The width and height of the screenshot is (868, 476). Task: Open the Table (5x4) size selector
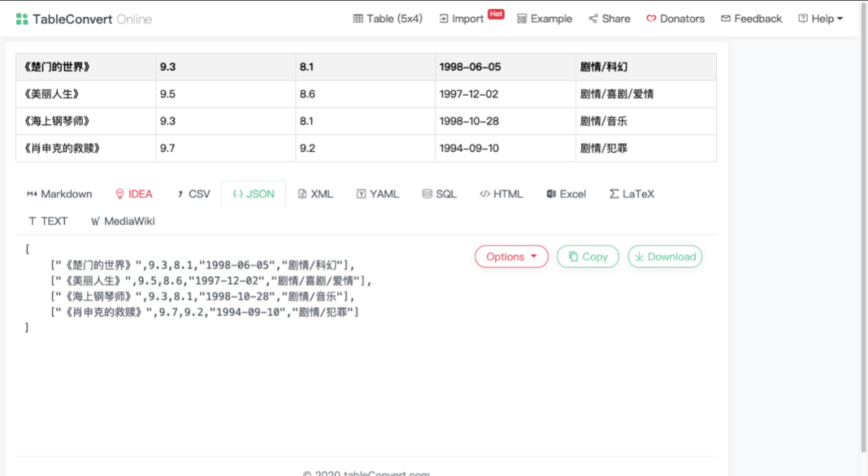pyautogui.click(x=387, y=18)
